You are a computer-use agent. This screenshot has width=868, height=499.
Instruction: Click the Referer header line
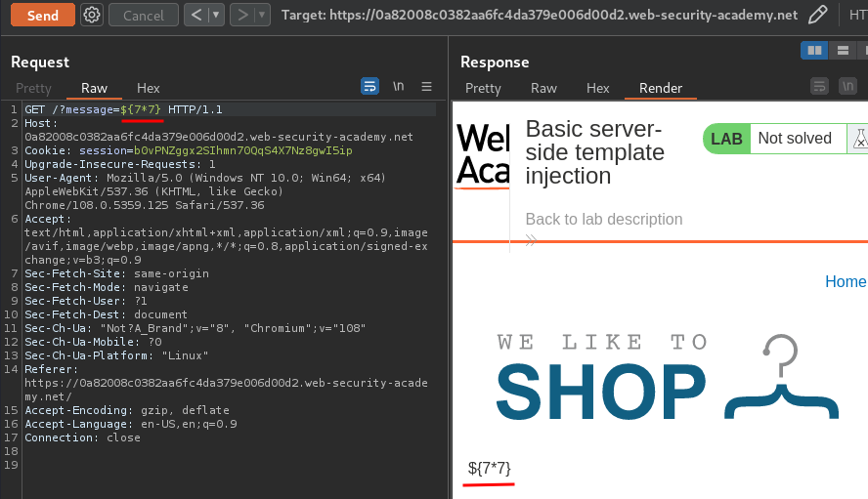click(226, 383)
